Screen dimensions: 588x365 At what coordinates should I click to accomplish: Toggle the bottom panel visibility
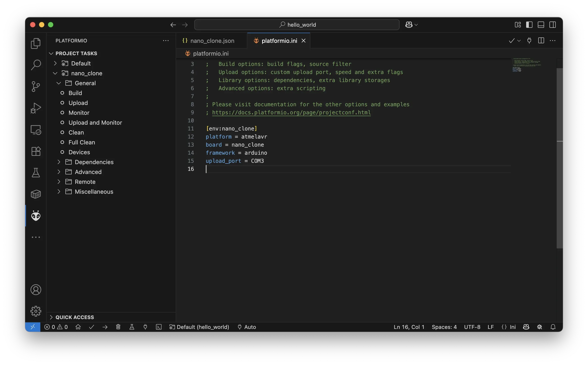tap(541, 24)
